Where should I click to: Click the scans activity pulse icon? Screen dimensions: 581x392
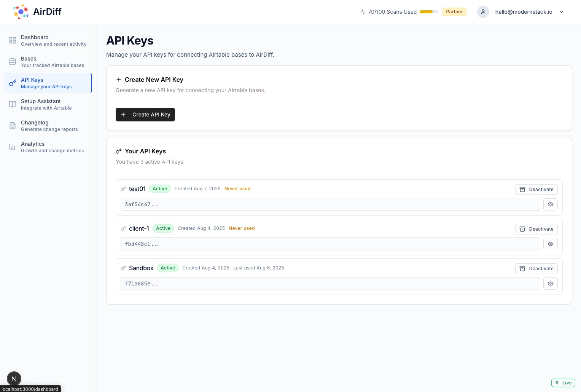click(x=363, y=12)
